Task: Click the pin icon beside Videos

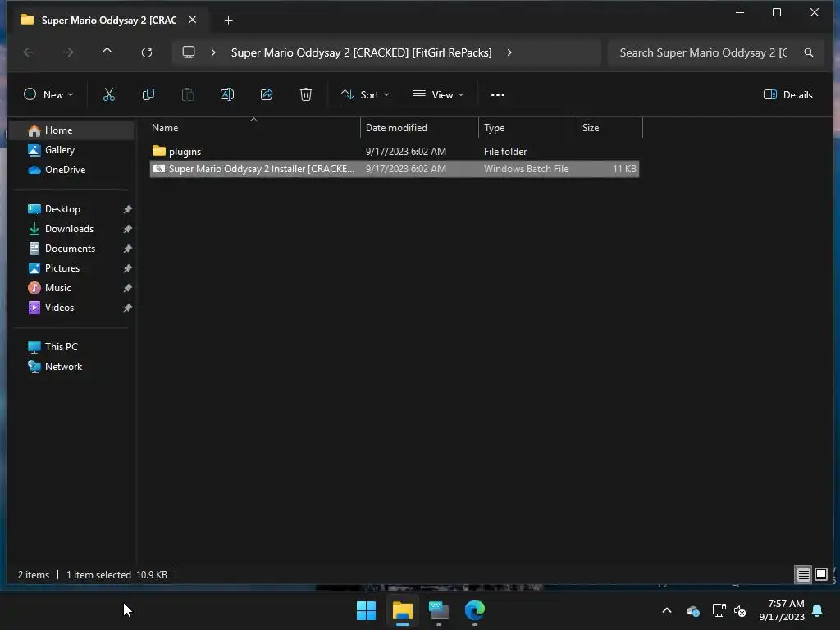Action: click(x=127, y=308)
